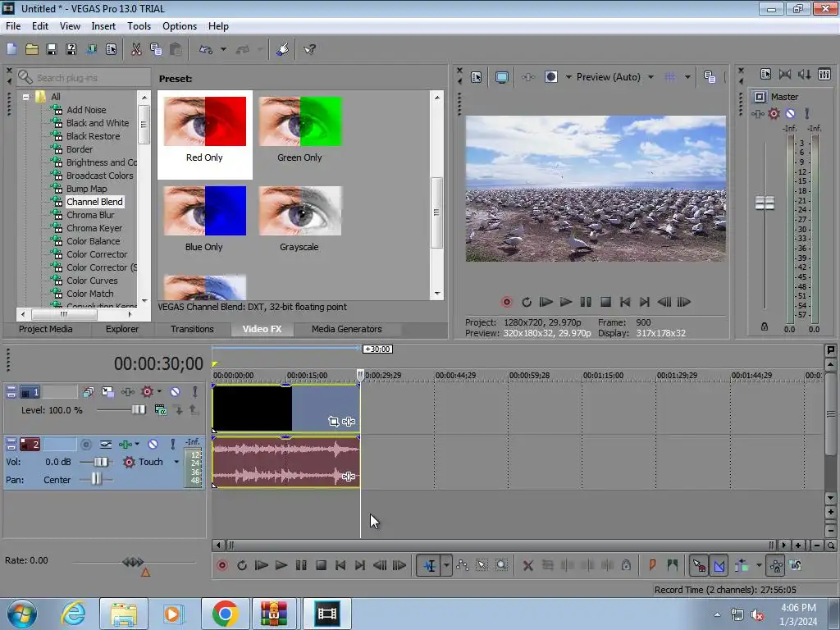Click the Delete X icon in timeline toolbar
The height and width of the screenshot is (630, 840).
tap(527, 565)
